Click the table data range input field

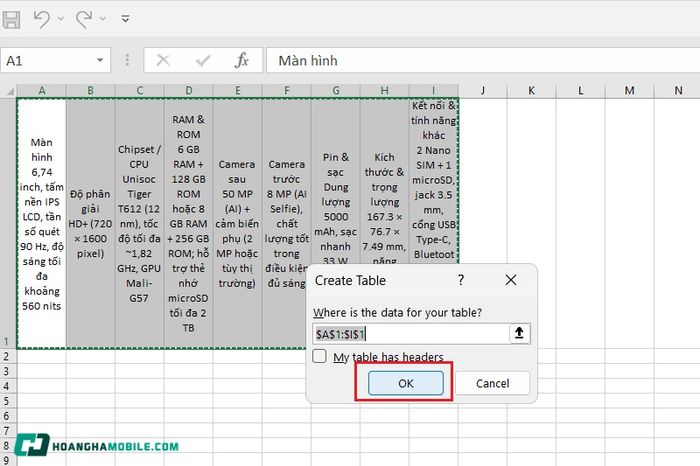pos(410,333)
